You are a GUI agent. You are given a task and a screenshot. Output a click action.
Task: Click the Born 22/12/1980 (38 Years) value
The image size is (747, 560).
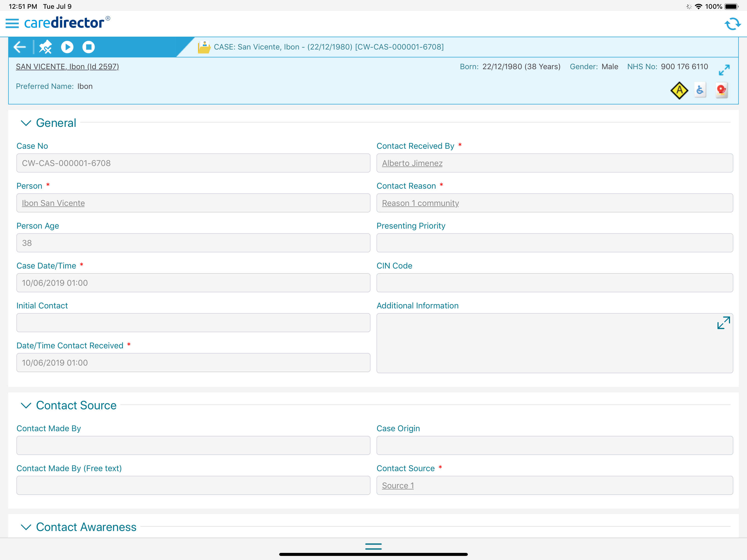coord(521,66)
